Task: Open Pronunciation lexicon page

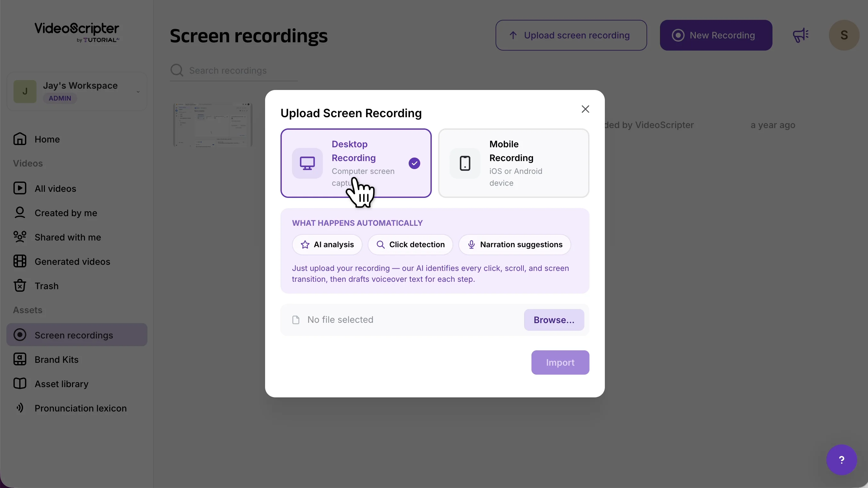Action: [77, 408]
